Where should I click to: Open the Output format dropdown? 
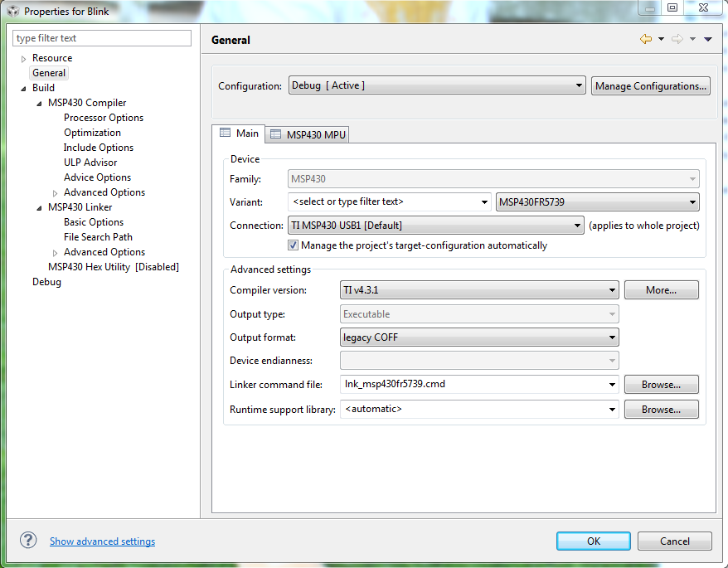(479, 337)
